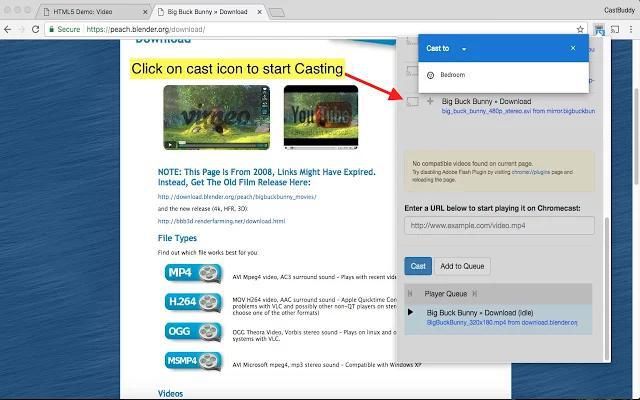Click the OGG file type icon

193,331
